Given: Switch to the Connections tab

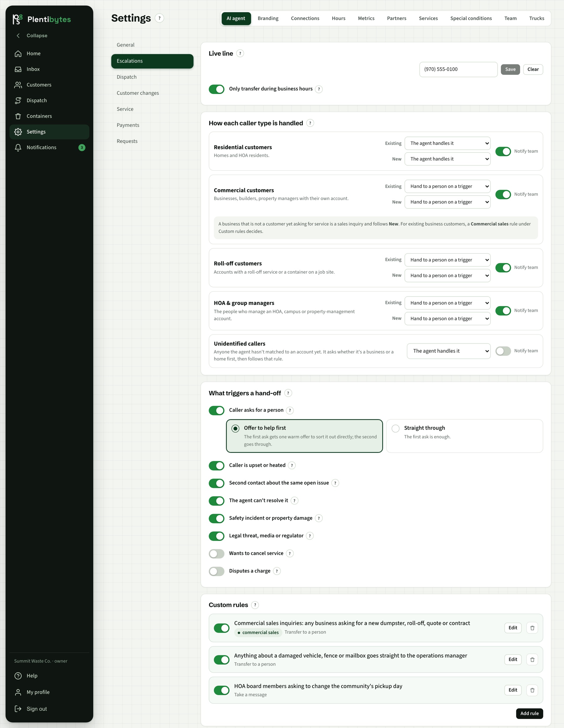Looking at the screenshot, I should pos(305,19).
